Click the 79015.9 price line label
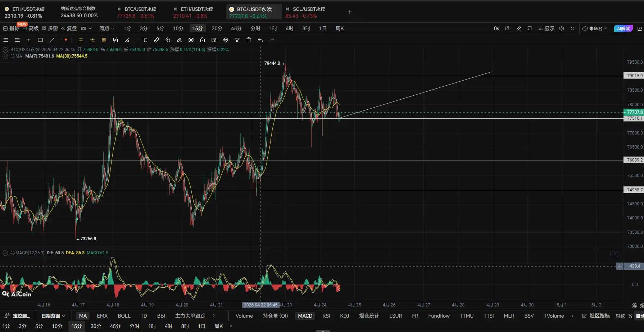This screenshot has width=644, height=332. click(634, 76)
